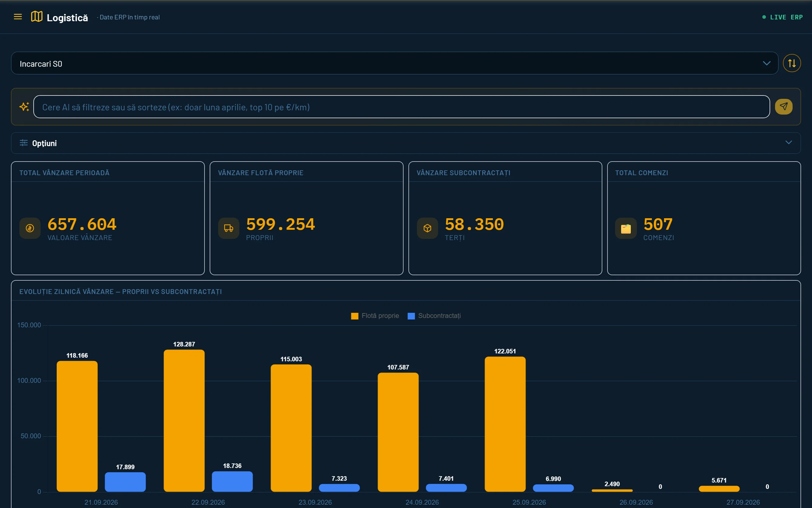Open the hamburger navigation menu
The height and width of the screenshot is (508, 812).
click(x=18, y=17)
